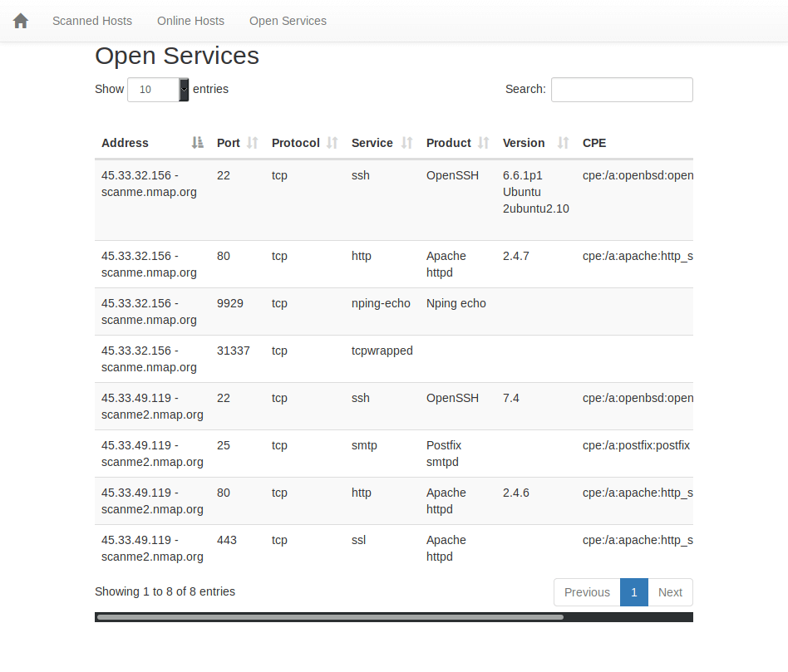Go to Online Hosts page
Image resolution: width=788 pixels, height=672 pixels.
pyautogui.click(x=190, y=21)
